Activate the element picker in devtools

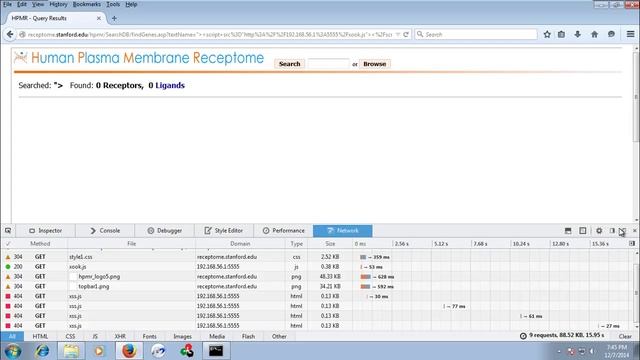8,231
